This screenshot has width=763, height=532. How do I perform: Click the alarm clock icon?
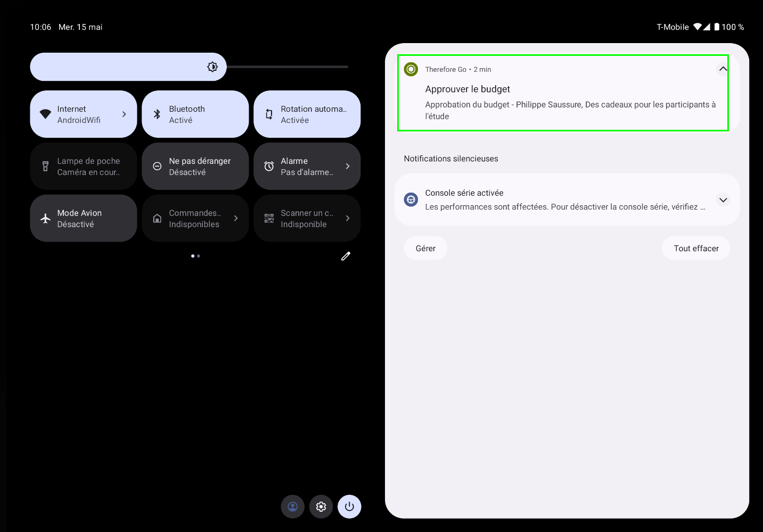point(269,167)
